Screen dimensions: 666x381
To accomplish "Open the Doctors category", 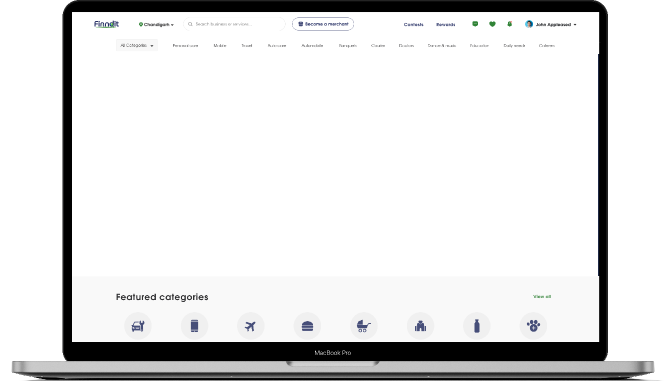I will pos(406,45).
